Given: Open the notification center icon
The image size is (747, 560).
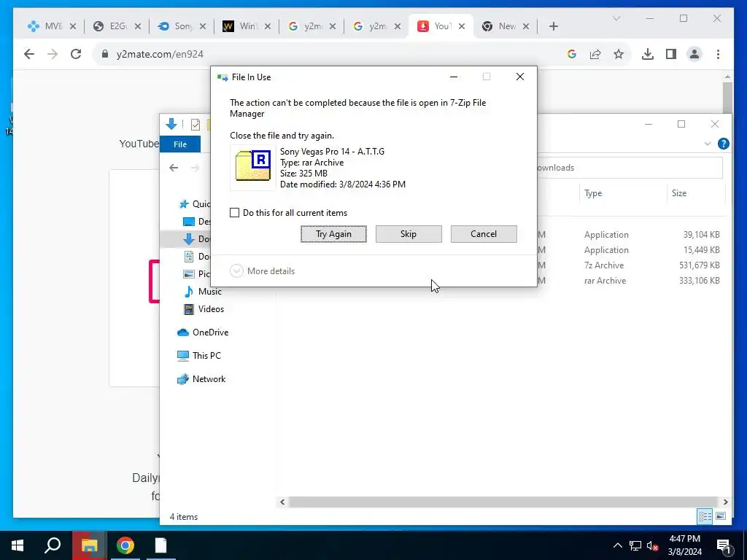Looking at the screenshot, I should tap(724, 545).
